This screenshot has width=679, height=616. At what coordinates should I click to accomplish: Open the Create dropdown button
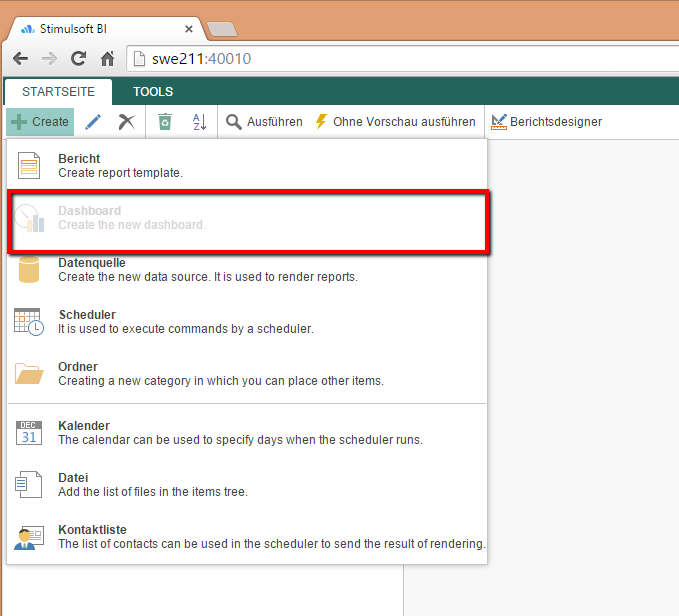pyautogui.click(x=40, y=122)
